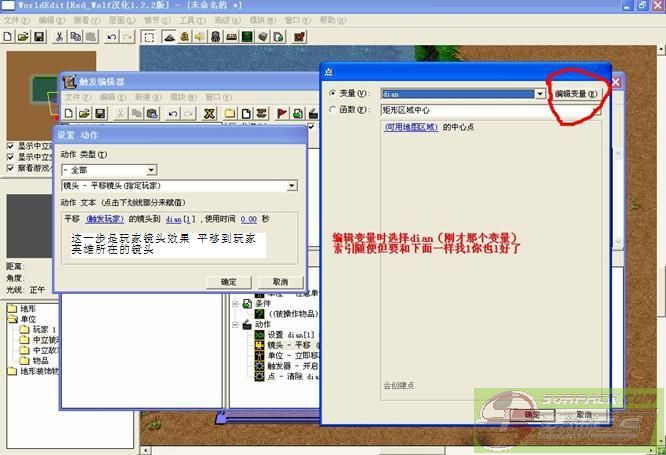This screenshot has width=666, height=455.
Task: Click the Cut scissors icon in main toolbar
Action: pyautogui.click(x=60, y=37)
